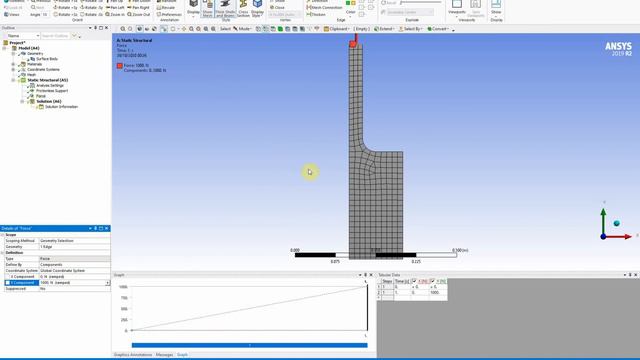Click Thick Shells and Beams style icon

225,9
